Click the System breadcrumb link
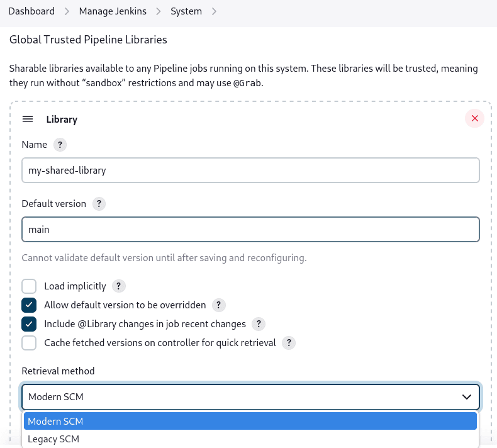Screen dimensions: 497x448 tap(186, 11)
